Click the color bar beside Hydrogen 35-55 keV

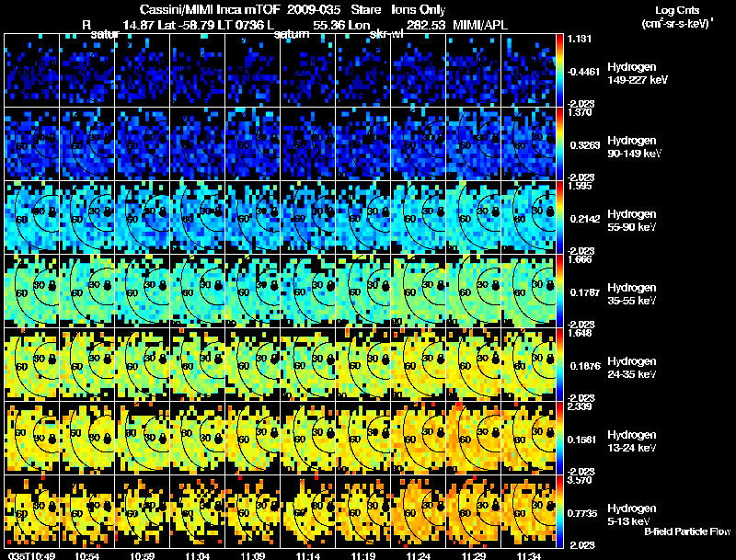[559, 291]
